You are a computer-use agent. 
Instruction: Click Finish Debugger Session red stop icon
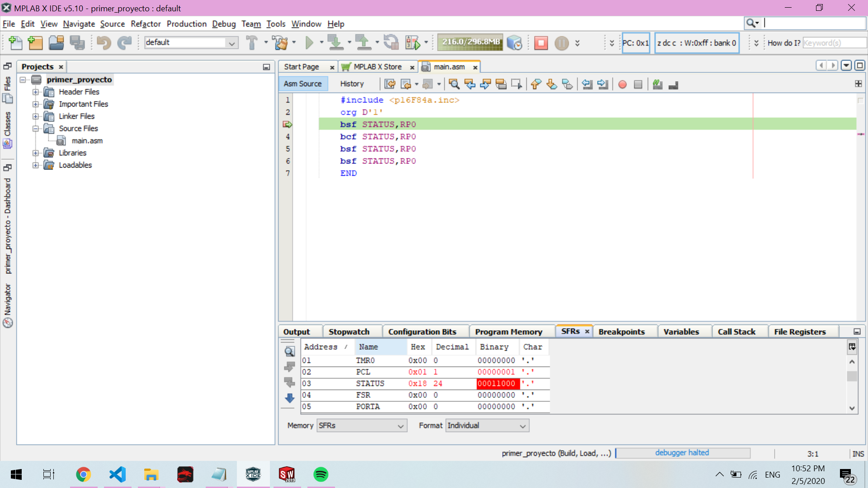tap(541, 43)
